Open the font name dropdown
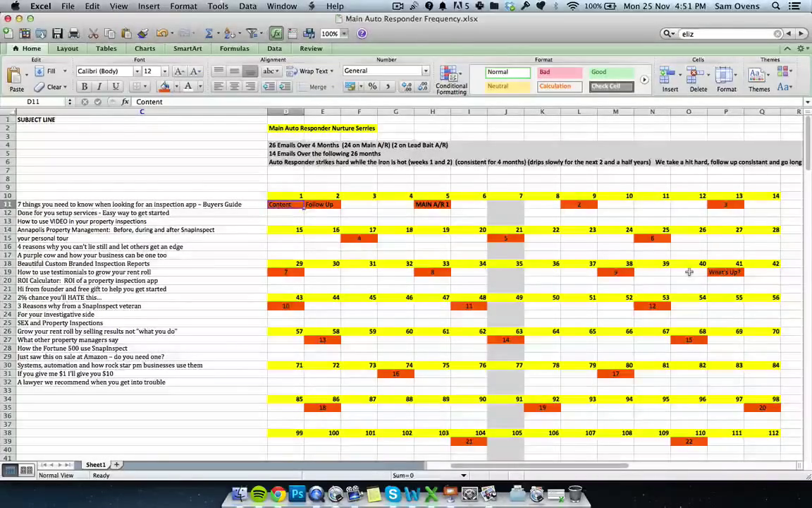 point(137,71)
